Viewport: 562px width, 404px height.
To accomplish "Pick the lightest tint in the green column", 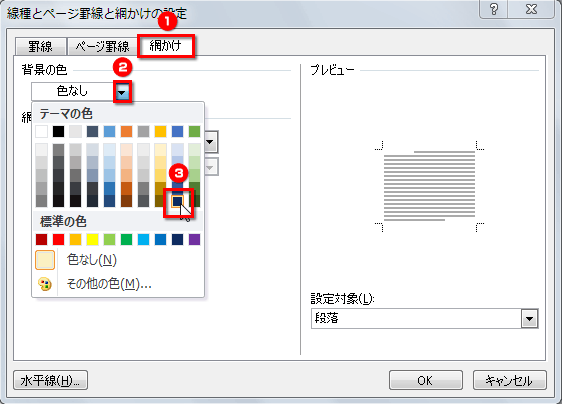I will [194, 150].
